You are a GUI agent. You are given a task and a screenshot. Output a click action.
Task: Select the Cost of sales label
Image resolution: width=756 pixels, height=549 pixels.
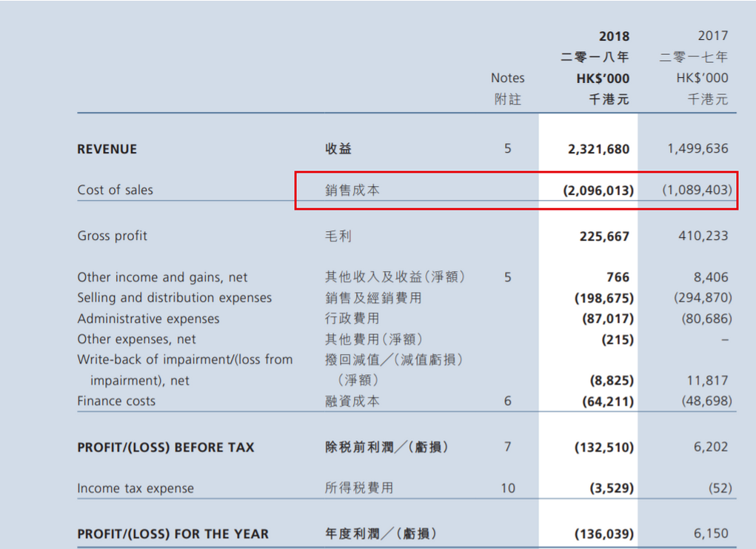[116, 190]
